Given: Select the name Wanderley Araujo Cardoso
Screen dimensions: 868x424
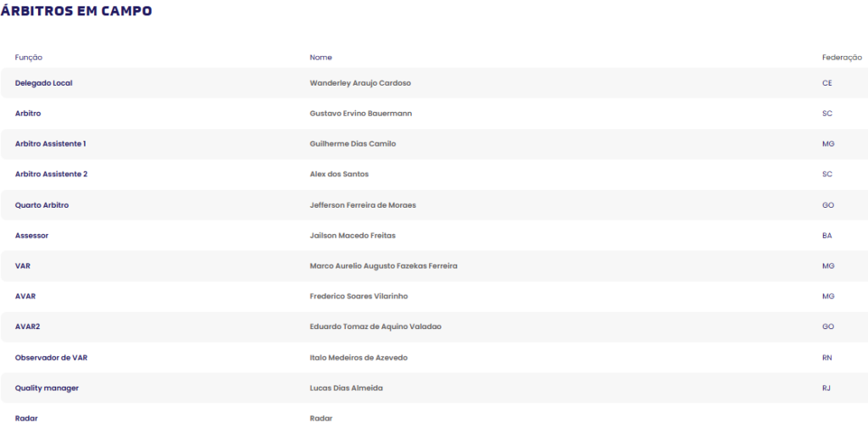Looking at the screenshot, I should (360, 83).
